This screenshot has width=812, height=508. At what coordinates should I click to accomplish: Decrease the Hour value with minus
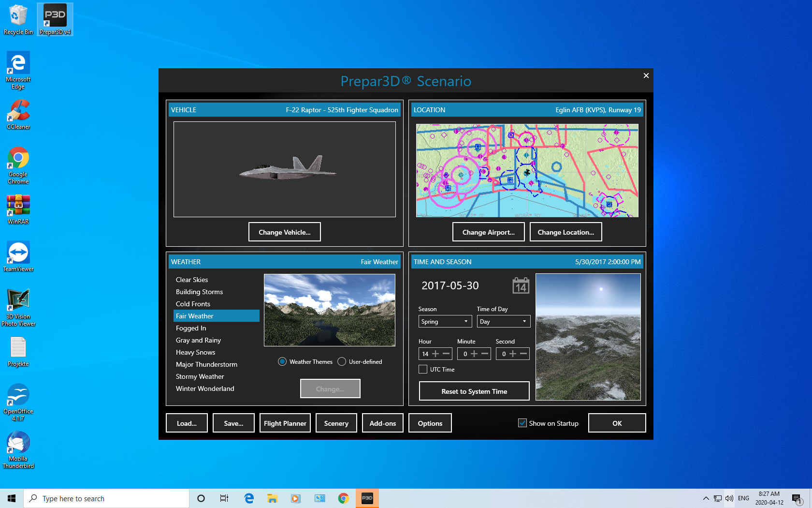pyautogui.click(x=446, y=354)
